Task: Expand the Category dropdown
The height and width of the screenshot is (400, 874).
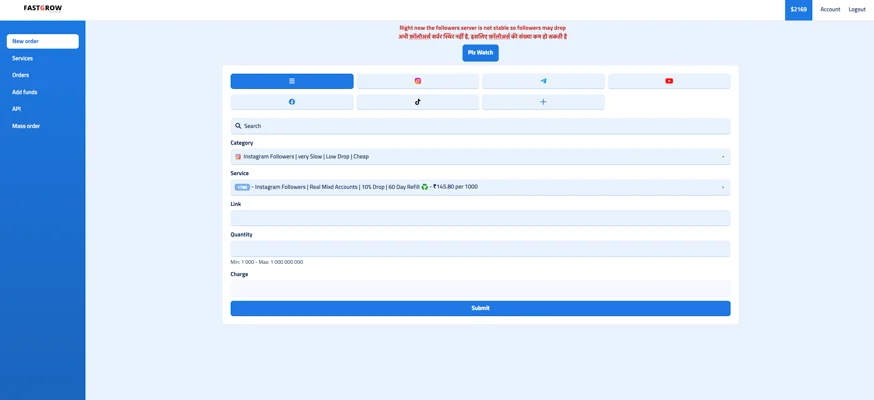Action: point(480,157)
